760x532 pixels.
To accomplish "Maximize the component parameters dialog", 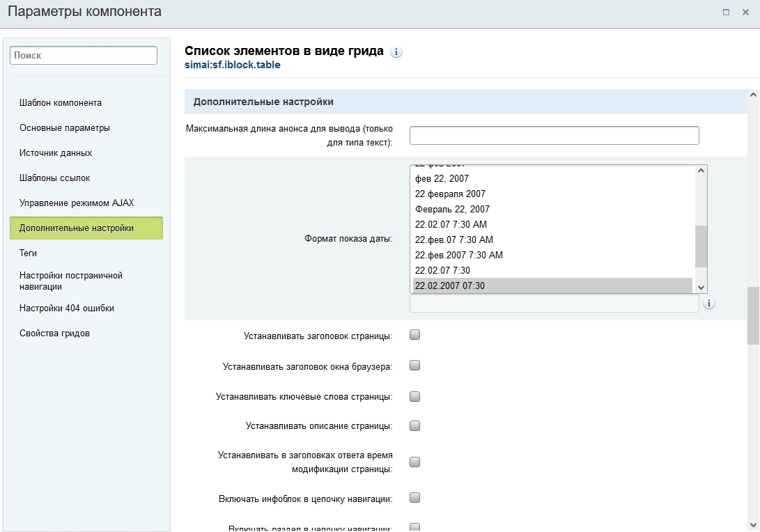I will pos(726,12).
